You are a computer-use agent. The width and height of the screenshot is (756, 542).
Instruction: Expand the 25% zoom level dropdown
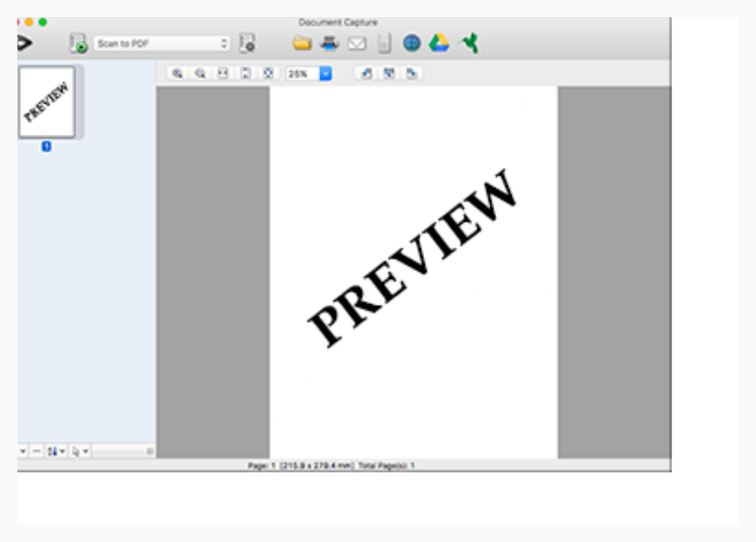point(326,74)
